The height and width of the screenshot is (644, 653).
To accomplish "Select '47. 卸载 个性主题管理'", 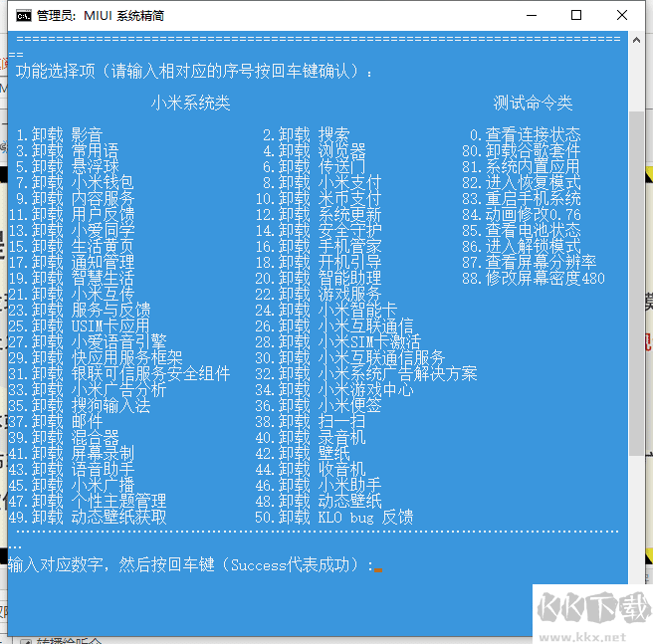I will click(88, 501).
